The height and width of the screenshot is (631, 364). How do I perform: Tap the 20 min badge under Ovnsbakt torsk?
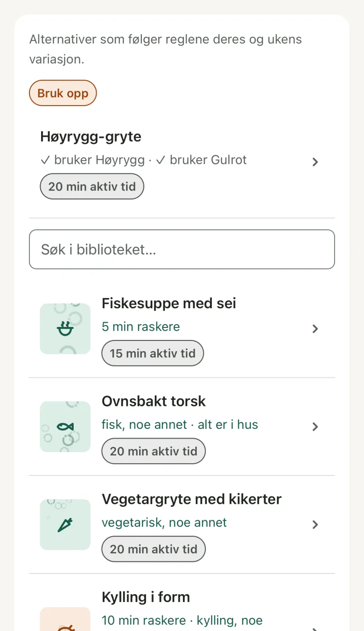point(154,451)
